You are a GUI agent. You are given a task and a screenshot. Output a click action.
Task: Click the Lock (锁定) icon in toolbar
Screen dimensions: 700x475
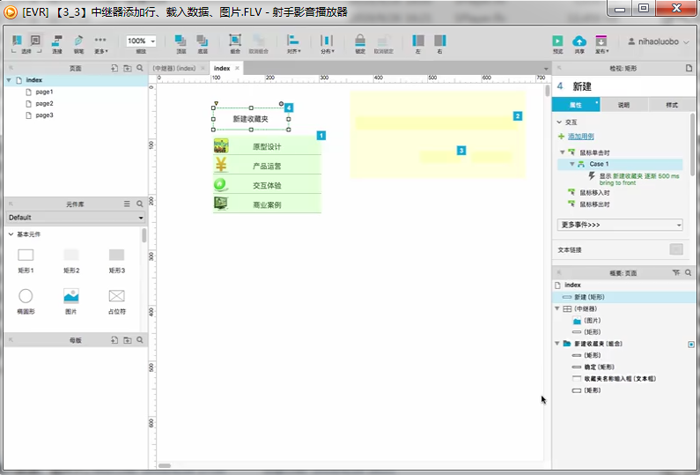pos(360,40)
